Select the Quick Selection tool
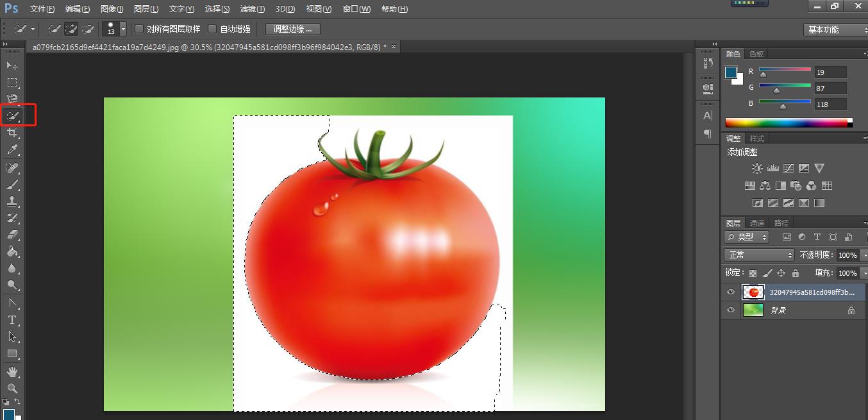The width and height of the screenshot is (868, 420). 12,116
